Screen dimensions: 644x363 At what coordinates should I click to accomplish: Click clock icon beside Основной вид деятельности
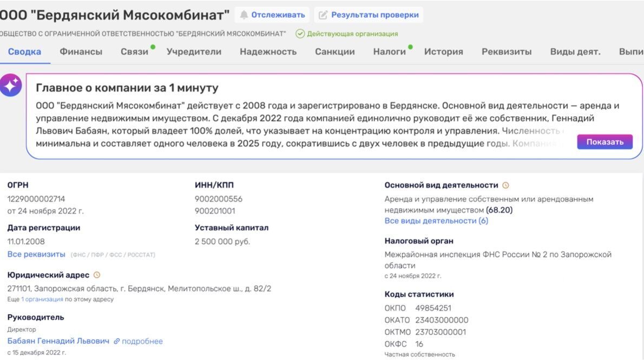(505, 185)
